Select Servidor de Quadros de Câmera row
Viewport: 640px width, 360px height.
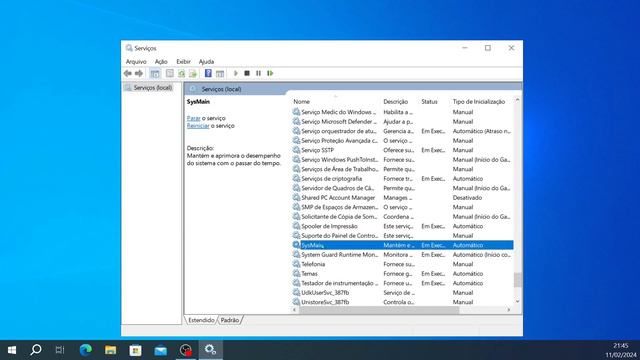pyautogui.click(x=402, y=188)
